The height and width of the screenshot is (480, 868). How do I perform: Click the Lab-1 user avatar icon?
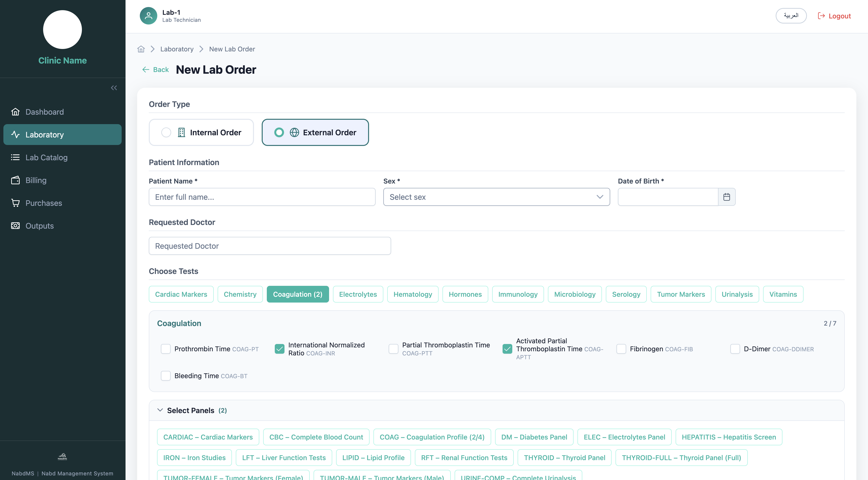148,16
